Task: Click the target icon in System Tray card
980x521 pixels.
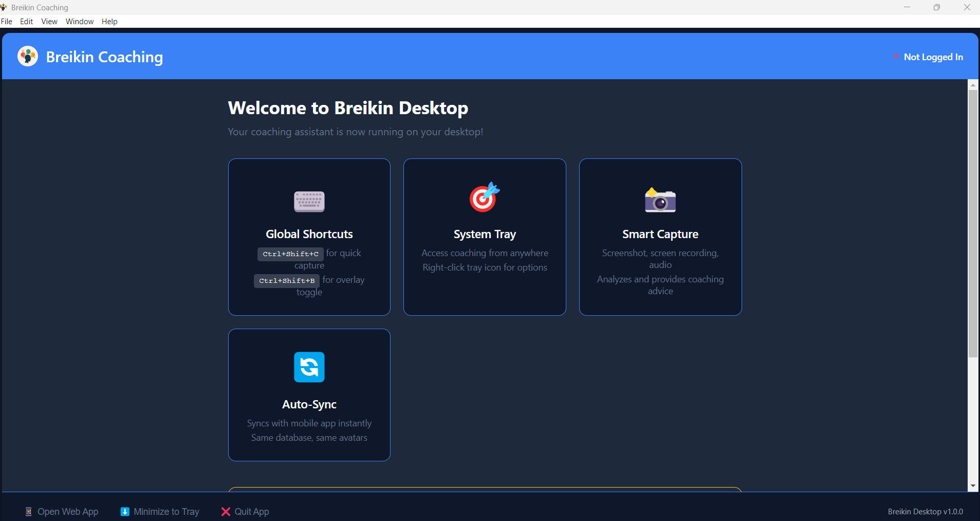Action: [484, 197]
